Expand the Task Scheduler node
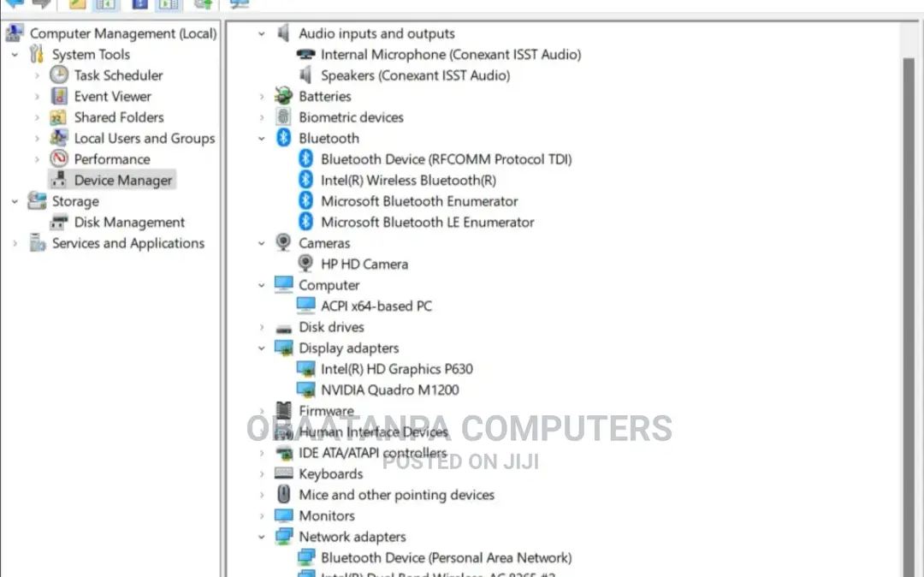Image resolution: width=924 pixels, height=577 pixels. tap(37, 75)
